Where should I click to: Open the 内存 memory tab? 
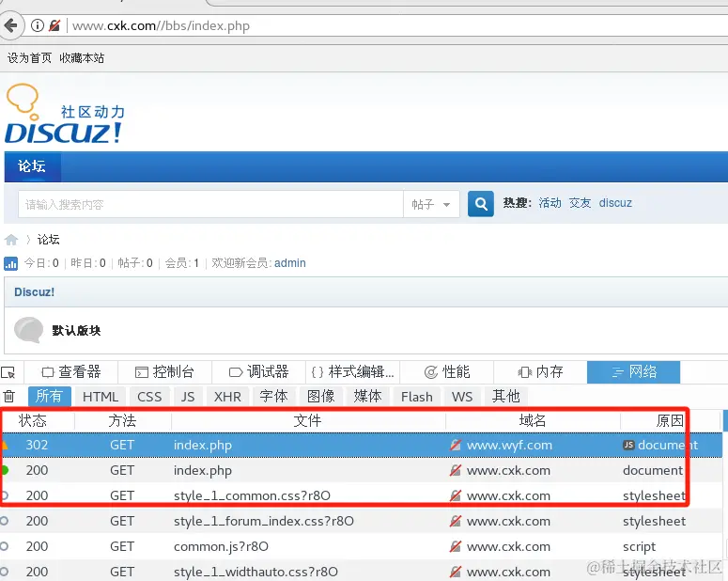(540, 372)
